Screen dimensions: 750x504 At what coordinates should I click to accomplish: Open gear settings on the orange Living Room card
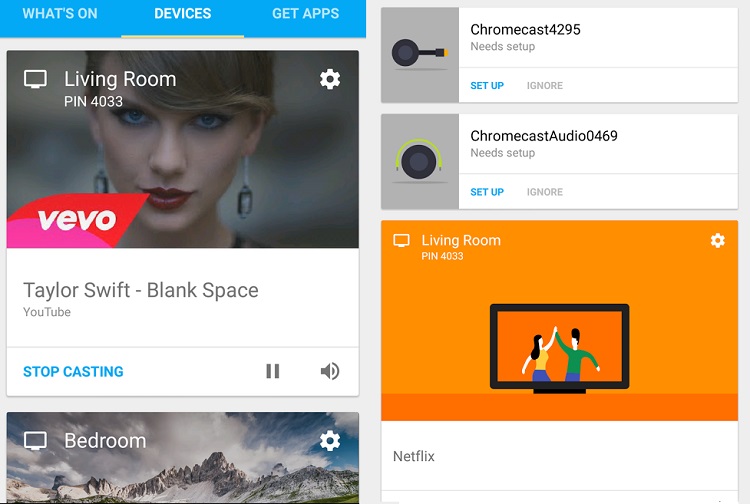(717, 240)
